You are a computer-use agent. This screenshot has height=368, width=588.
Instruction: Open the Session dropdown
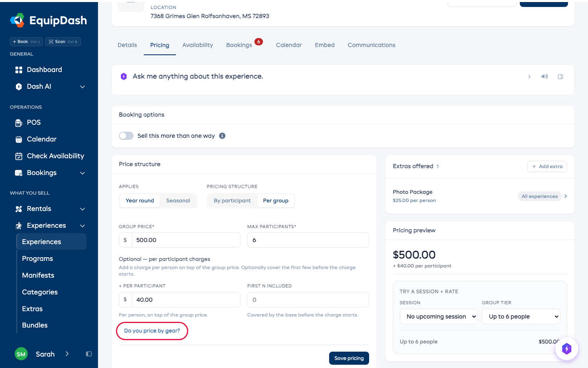439,316
